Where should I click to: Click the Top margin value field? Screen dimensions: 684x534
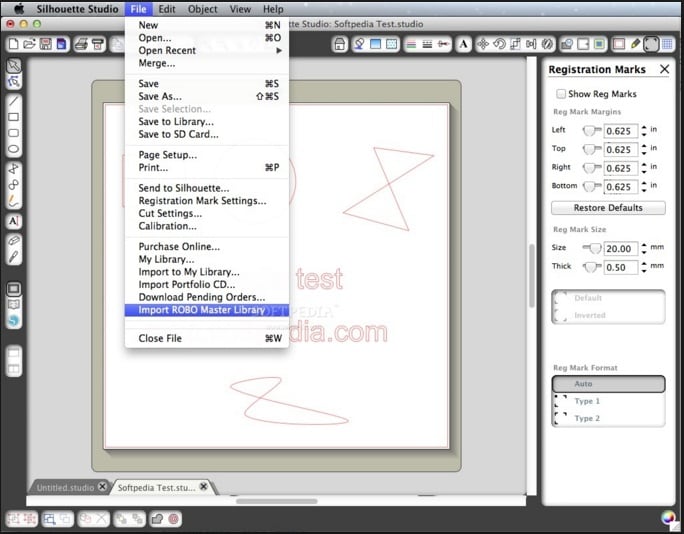click(620, 149)
